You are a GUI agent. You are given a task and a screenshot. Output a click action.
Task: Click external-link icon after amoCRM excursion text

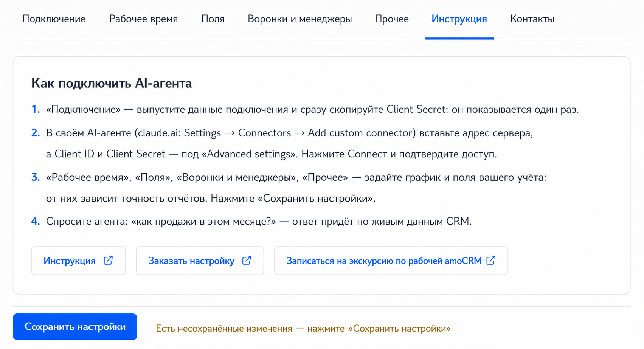[x=491, y=261]
